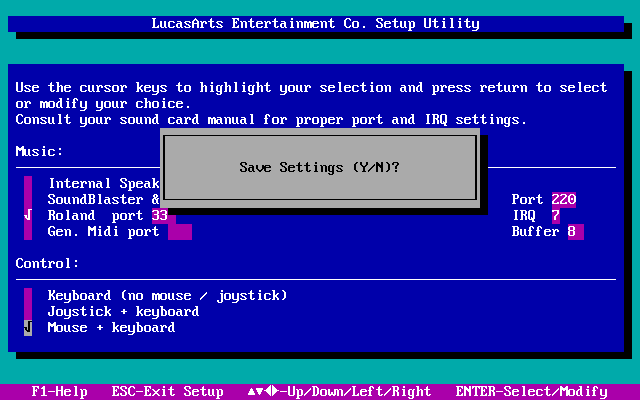Open F1-Help from the bottom bar
The width and height of the screenshot is (640, 400).
[x=59, y=392]
